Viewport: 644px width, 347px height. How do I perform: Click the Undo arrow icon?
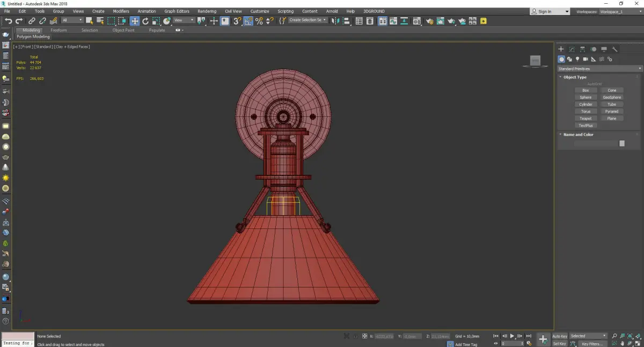click(8, 21)
